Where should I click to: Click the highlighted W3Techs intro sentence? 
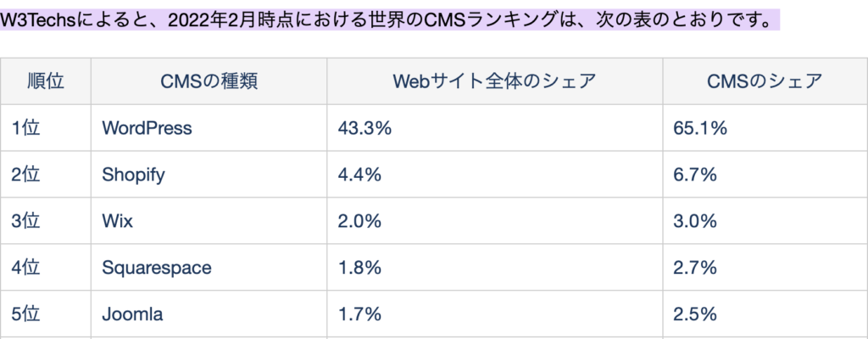(x=389, y=19)
